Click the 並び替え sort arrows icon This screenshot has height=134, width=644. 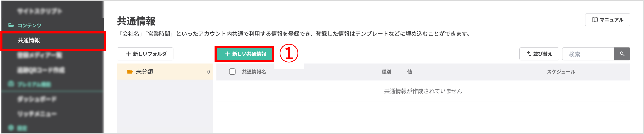529,54
